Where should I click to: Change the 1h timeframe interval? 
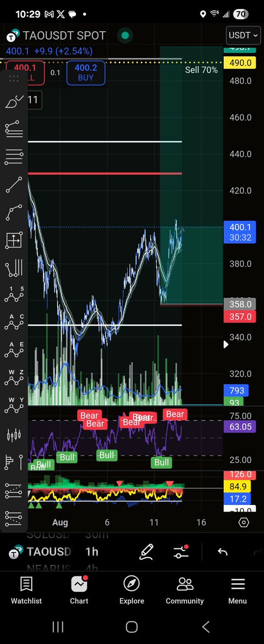coord(92,552)
